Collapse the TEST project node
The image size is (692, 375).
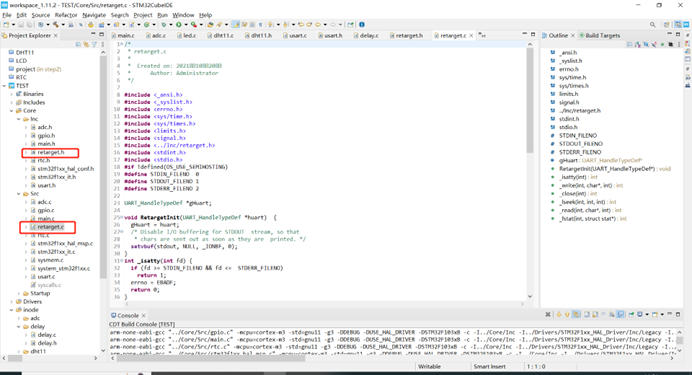pyautogui.click(x=4, y=86)
